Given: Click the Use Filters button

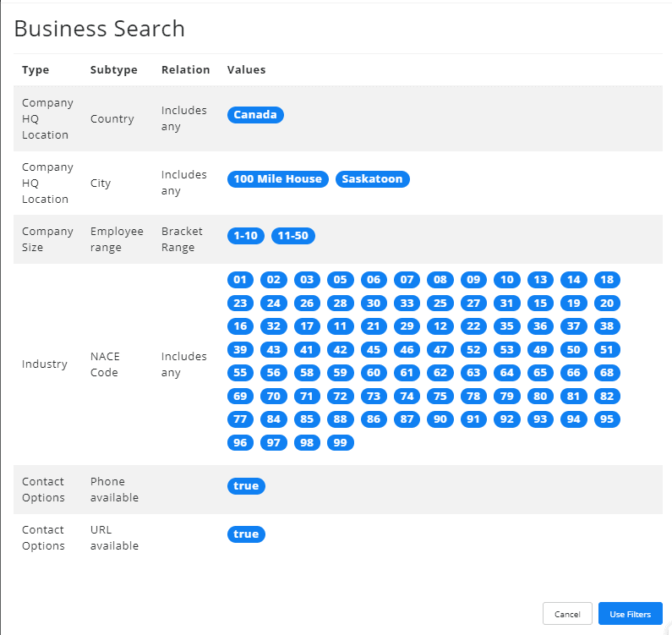Looking at the screenshot, I should tap(630, 614).
